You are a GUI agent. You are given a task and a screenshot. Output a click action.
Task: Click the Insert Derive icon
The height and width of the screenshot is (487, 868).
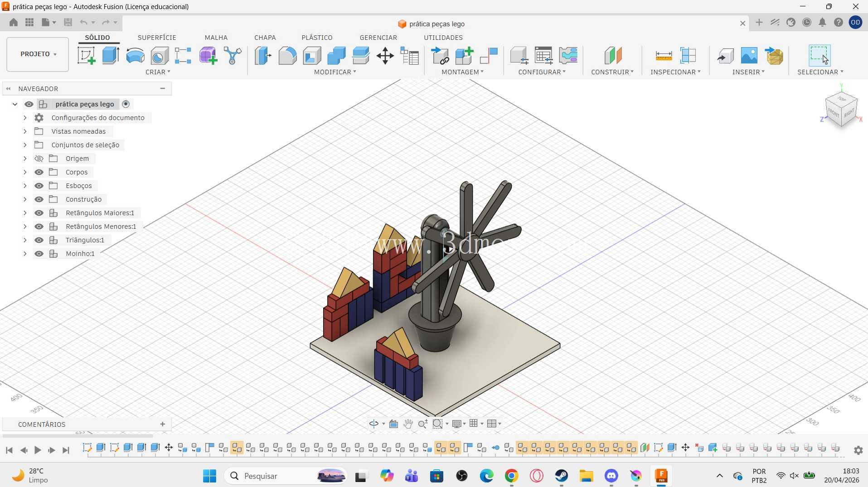tap(725, 56)
